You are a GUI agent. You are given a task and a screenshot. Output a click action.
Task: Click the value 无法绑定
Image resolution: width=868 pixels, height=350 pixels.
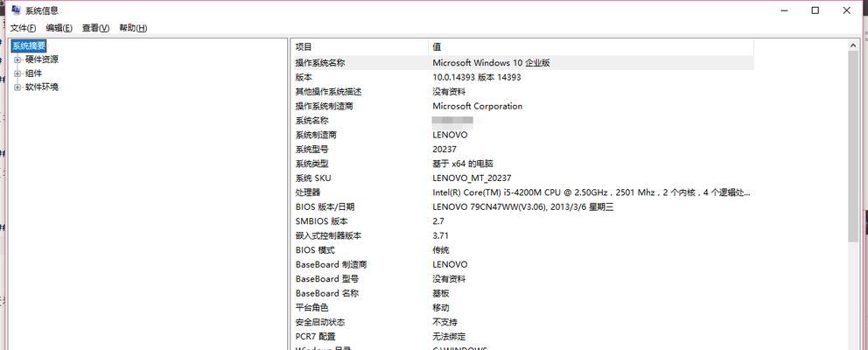(449, 337)
